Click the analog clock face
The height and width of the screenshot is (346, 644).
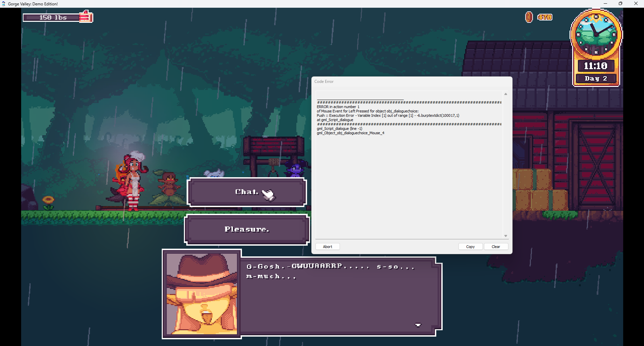pos(596,34)
